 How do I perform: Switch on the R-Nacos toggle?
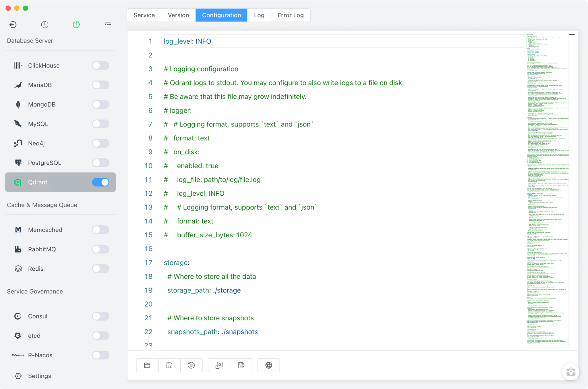point(100,355)
